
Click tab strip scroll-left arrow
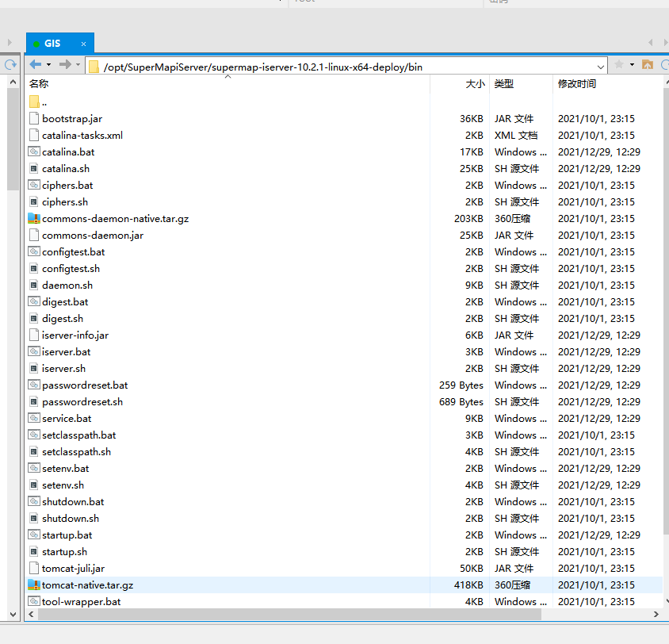point(650,42)
